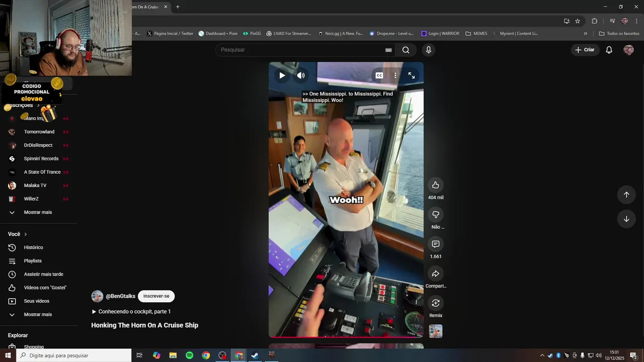Go to the next Short
This screenshot has height=362, width=644.
(626, 219)
